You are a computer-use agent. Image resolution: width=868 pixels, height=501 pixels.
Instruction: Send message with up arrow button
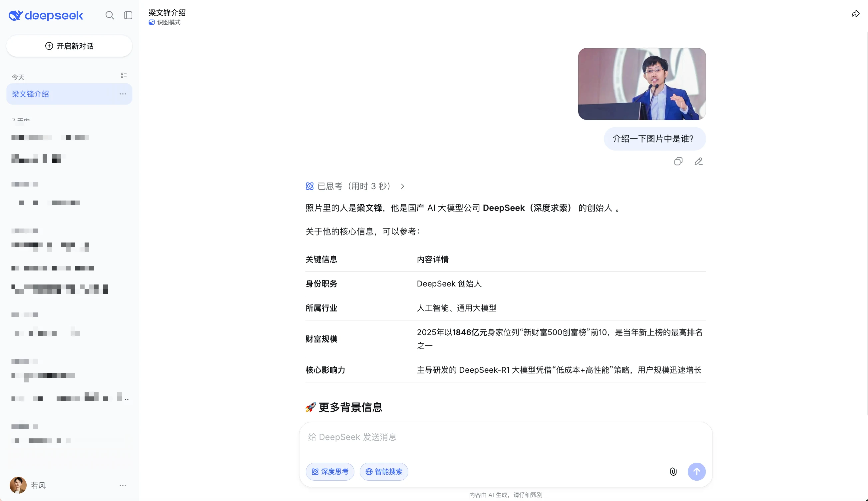coord(697,471)
